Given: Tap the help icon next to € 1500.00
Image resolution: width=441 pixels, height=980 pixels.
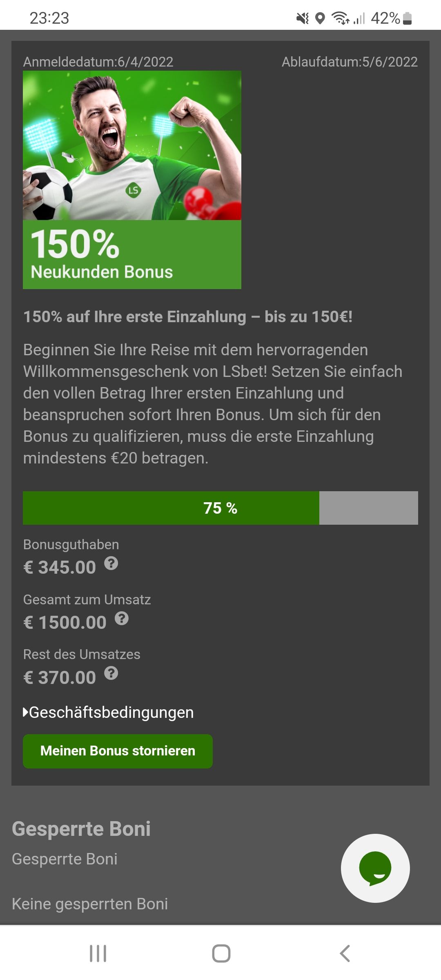Looking at the screenshot, I should 122,619.
